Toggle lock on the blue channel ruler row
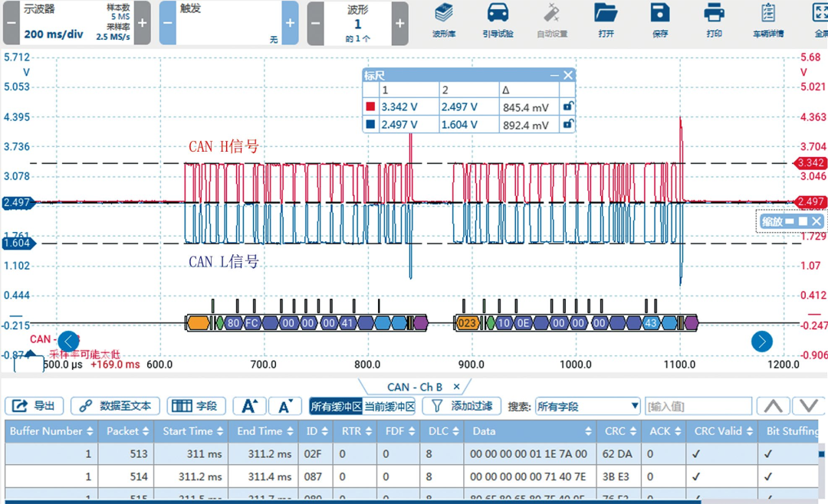 (567, 125)
